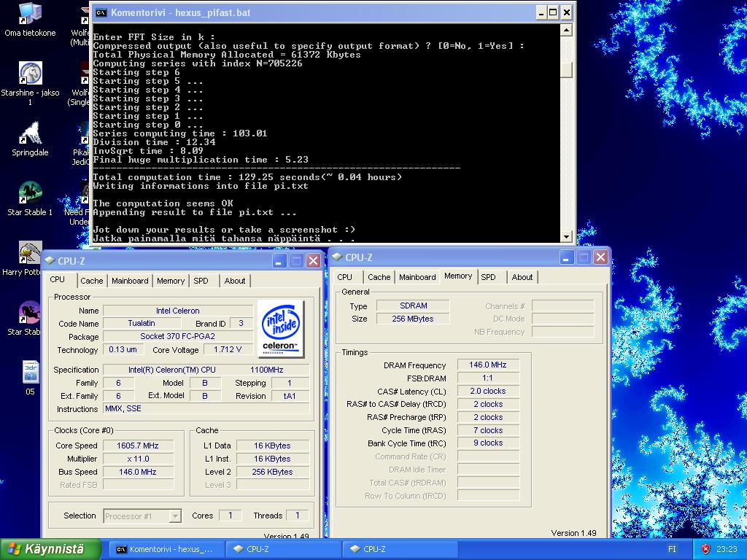This screenshot has height=560, width=747.
Task: Click the Technology value 0.13 um
Action: pyautogui.click(x=123, y=349)
